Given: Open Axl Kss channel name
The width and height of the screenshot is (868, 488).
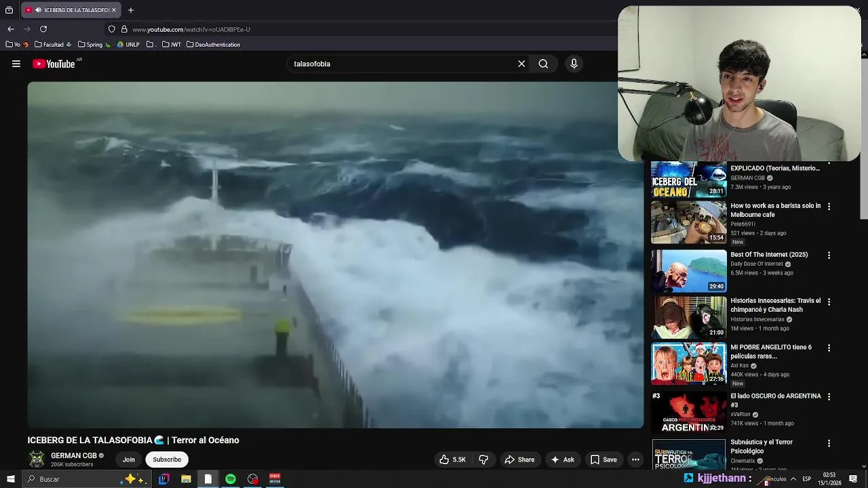Looking at the screenshot, I should (x=740, y=366).
